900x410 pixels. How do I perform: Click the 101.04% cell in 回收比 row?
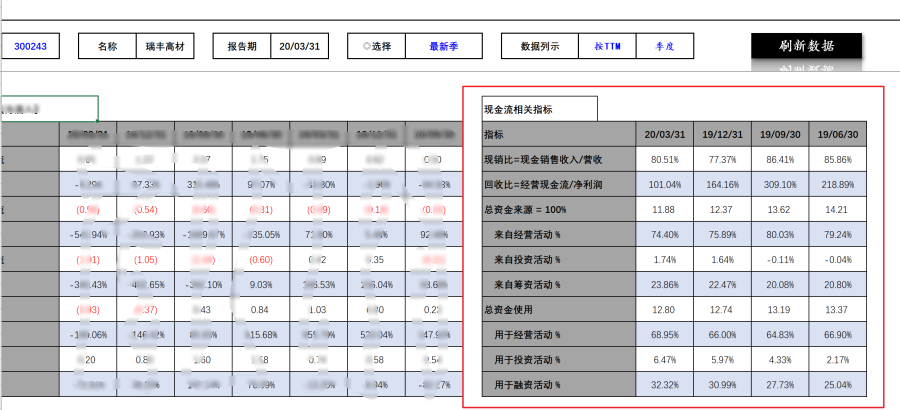pyautogui.click(x=664, y=184)
